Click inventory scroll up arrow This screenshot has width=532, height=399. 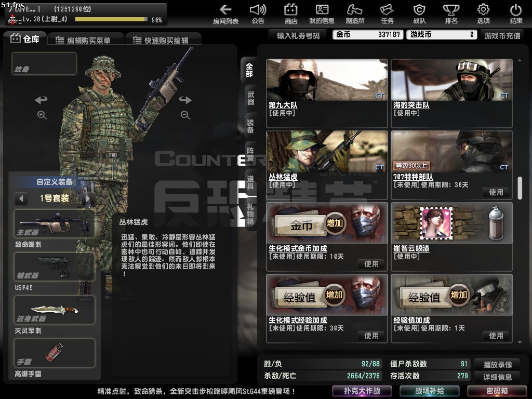pos(520,60)
